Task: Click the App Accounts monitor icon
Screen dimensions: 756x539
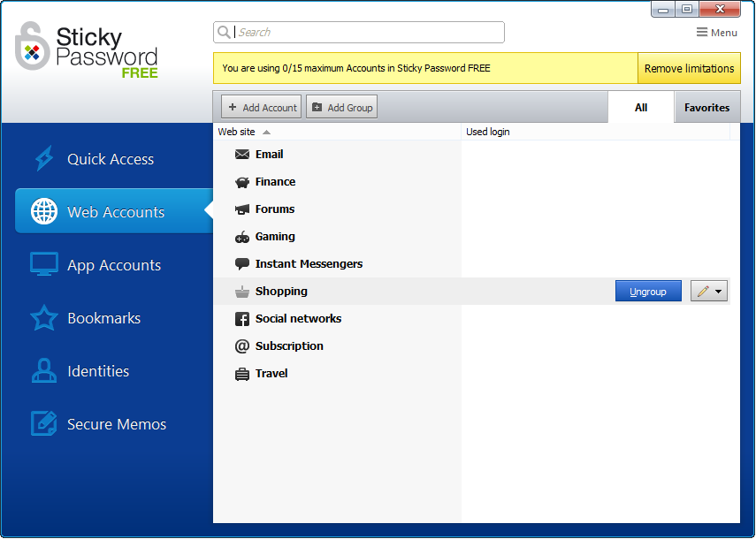Action: tap(44, 264)
